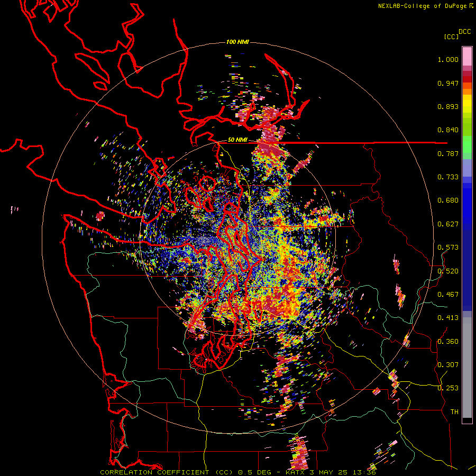This screenshot has width=476, height=476.
Task: Click the 0.413 value on the color scale
Action: tap(448, 318)
